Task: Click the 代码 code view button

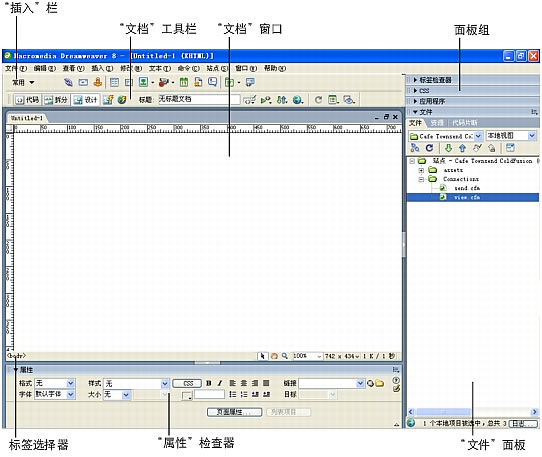Action: coord(28,100)
